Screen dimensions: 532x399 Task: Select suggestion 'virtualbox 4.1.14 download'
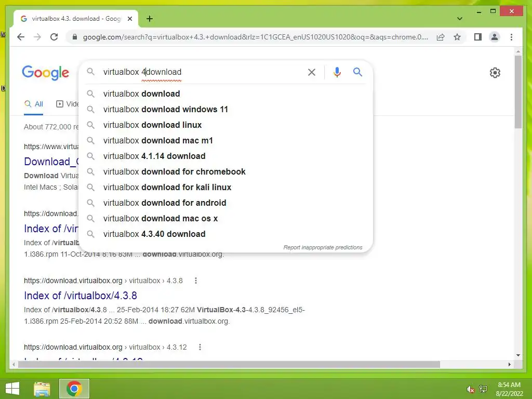point(225,156)
